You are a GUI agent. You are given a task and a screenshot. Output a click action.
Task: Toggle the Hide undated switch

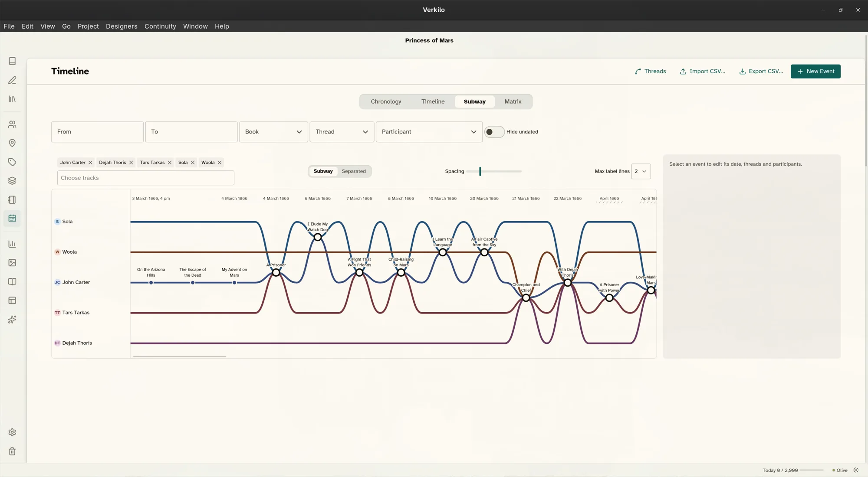click(494, 132)
